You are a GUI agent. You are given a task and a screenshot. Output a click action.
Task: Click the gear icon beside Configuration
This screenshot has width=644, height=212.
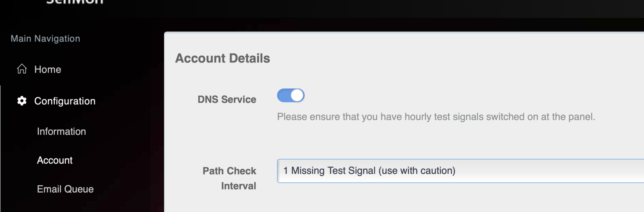22,101
